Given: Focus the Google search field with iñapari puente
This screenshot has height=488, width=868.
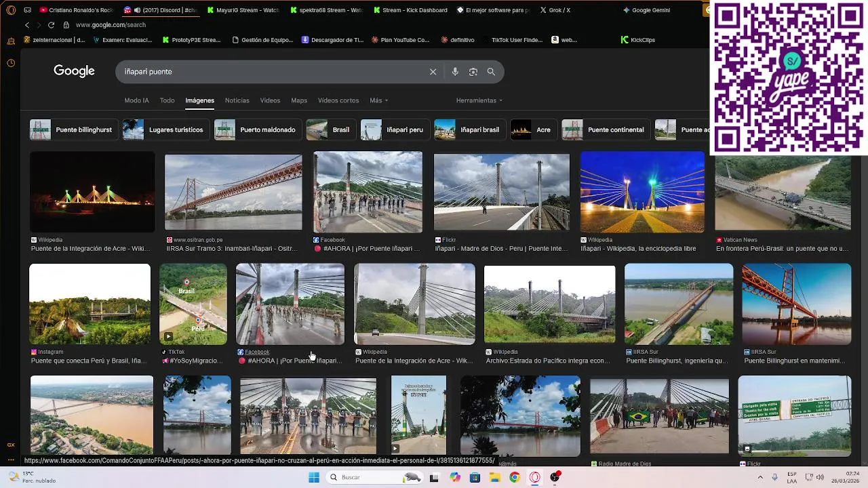Looking at the screenshot, I should pyautogui.click(x=271, y=72).
